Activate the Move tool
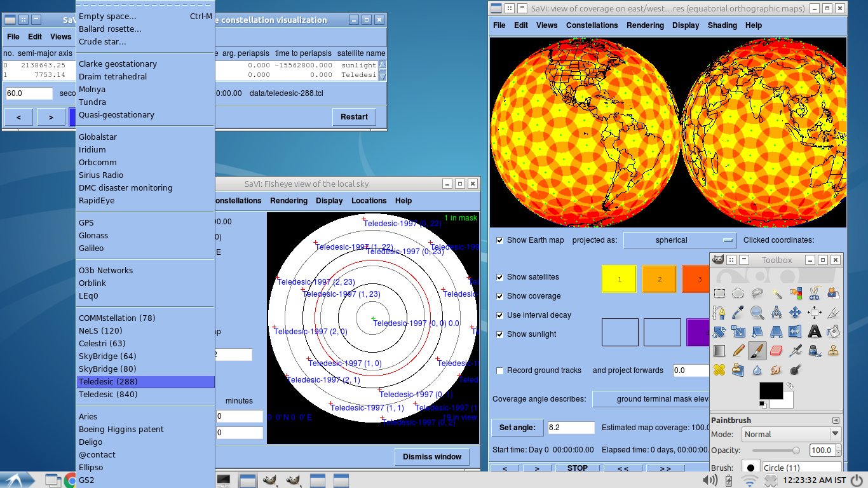This screenshot has height=488, width=868. [795, 313]
